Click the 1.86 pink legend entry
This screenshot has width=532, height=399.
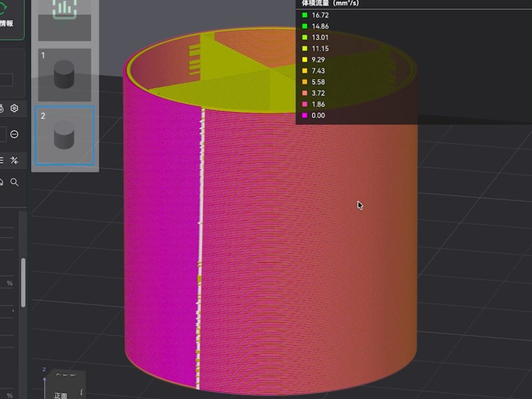[318, 104]
